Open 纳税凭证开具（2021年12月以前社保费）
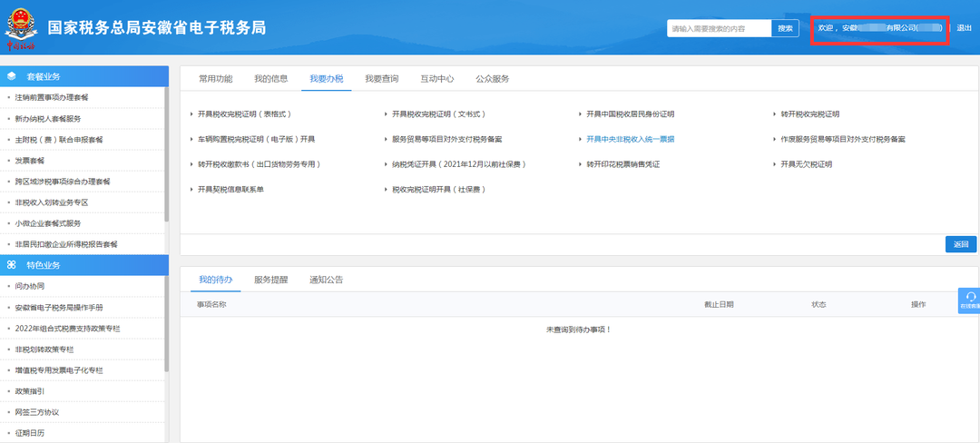 [x=459, y=164]
